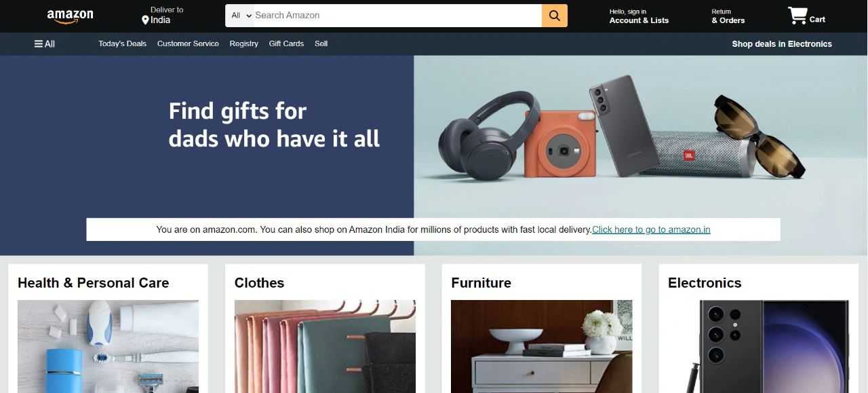Open the Electronics phone image
Image resolution: width=868 pixels, height=393 pixels.
[758, 346]
